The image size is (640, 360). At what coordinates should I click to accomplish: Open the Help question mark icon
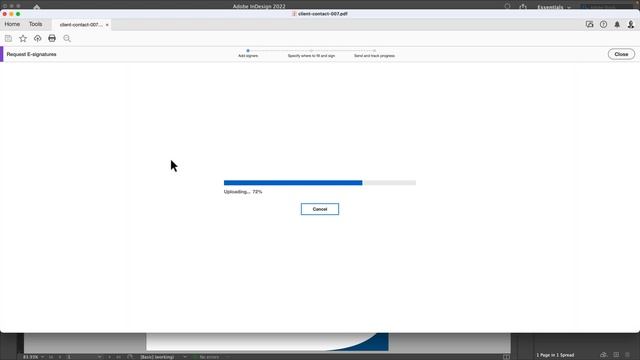point(603,24)
